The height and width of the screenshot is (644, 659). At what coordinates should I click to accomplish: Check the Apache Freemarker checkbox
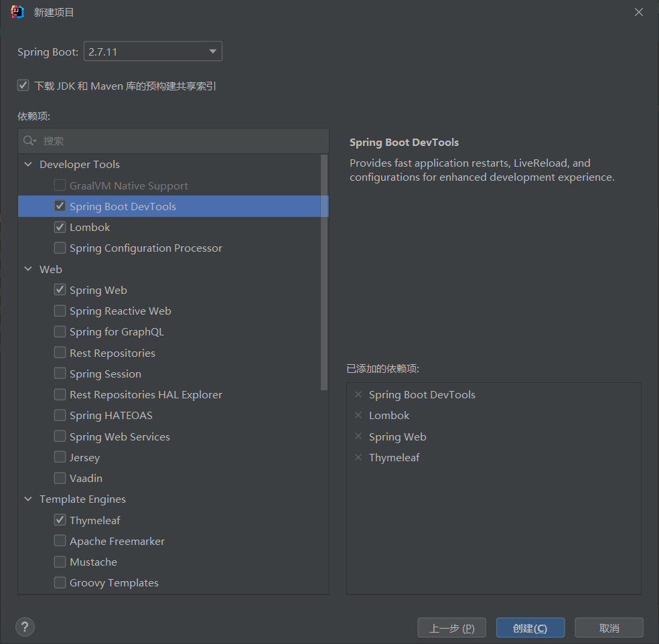pyautogui.click(x=60, y=541)
